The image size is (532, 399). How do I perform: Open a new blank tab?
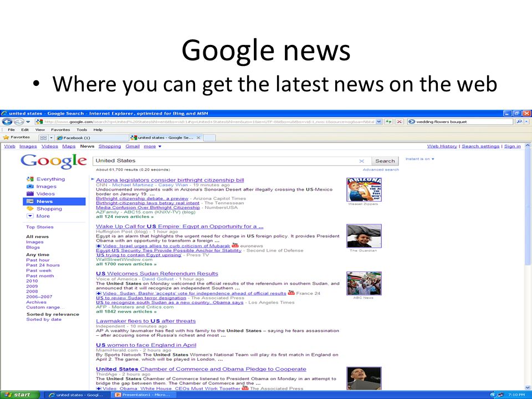tap(209, 138)
